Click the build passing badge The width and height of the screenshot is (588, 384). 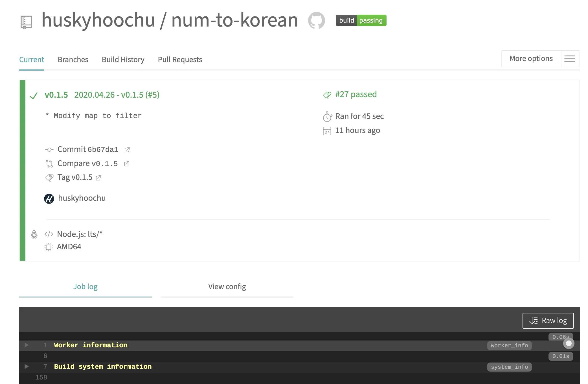coord(361,20)
